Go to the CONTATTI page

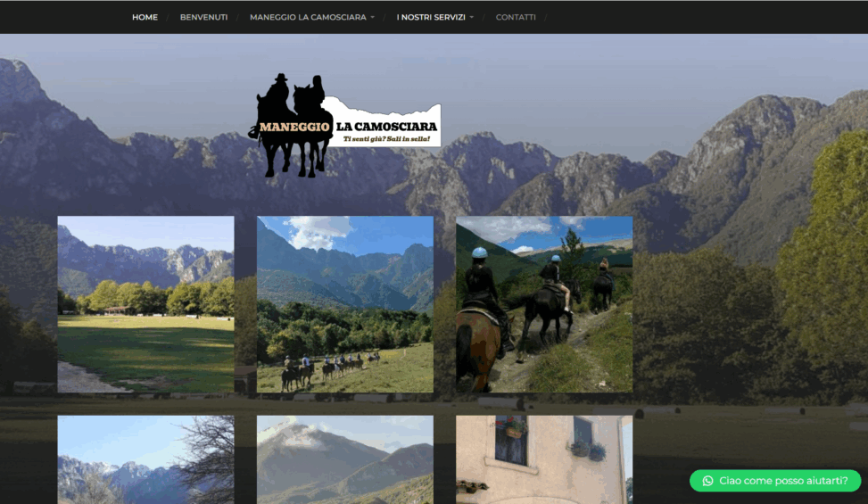click(516, 17)
